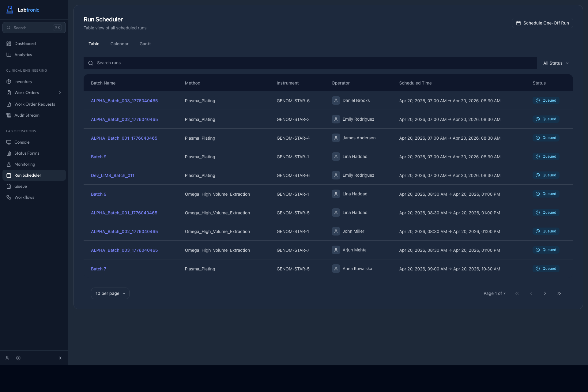This screenshot has height=392, width=588.
Task: Jump to the last page double arrow
Action: (559, 293)
